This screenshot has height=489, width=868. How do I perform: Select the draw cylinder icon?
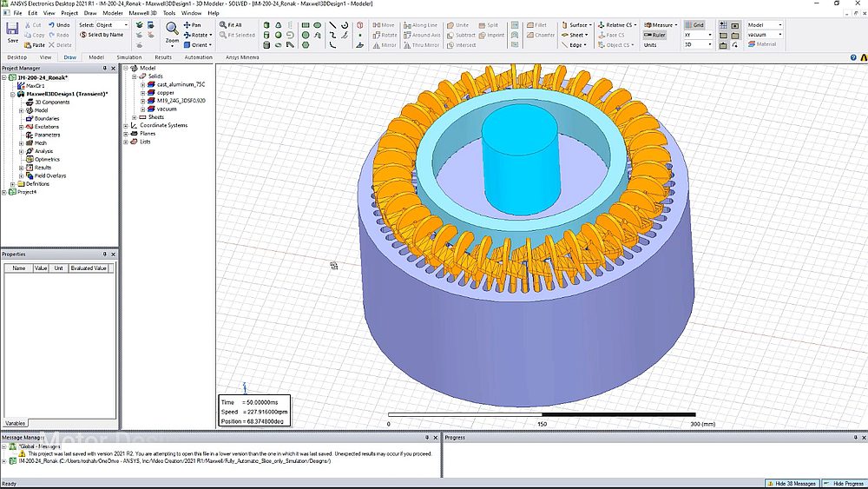pos(266,35)
